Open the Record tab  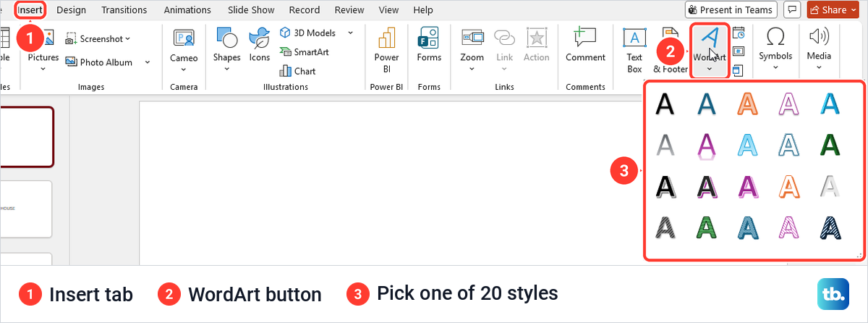coord(305,10)
